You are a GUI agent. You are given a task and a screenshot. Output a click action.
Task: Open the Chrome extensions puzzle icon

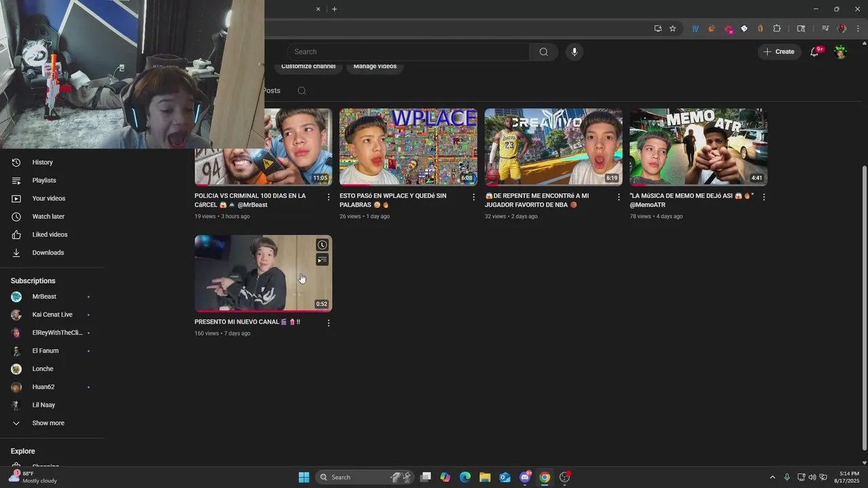coord(776,28)
